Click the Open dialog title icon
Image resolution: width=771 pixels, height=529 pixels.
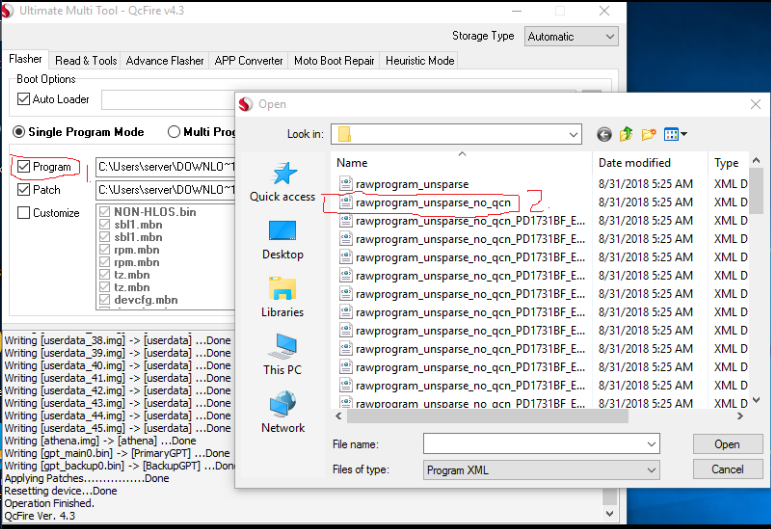245,104
